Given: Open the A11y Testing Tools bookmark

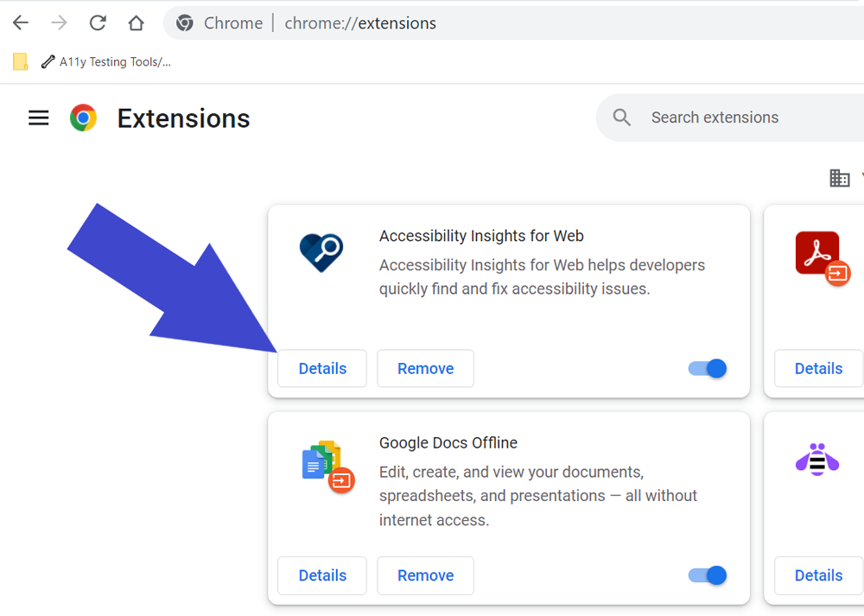Looking at the screenshot, I should 106,61.
